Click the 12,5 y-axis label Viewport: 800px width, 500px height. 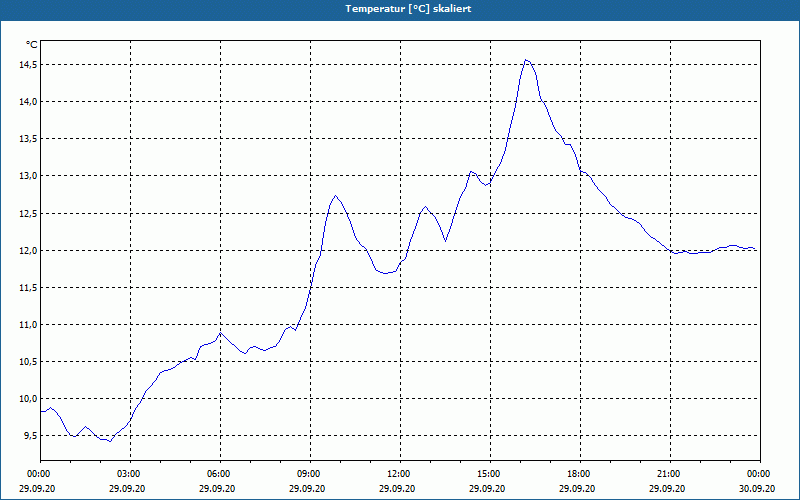[x=28, y=213]
